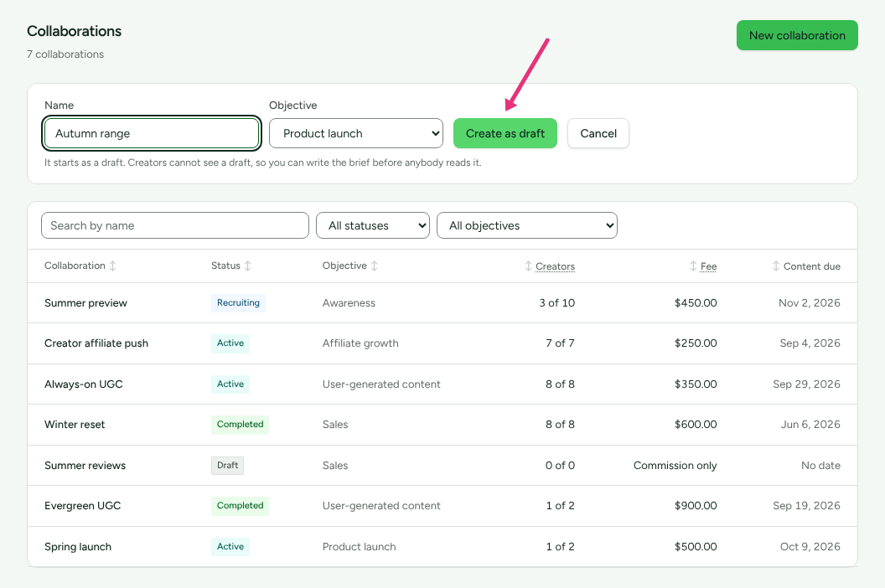
Task: Click the Jun 6, 2026 due date
Action: 810,425
